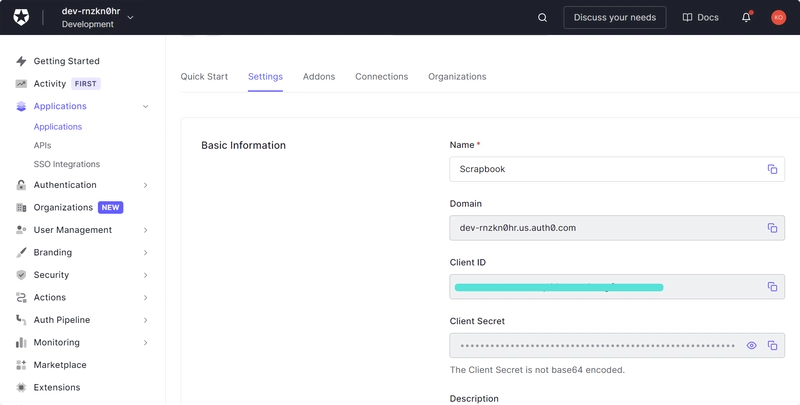The width and height of the screenshot is (800, 405).
Task: Click the Basic Information heading
Action: click(x=243, y=145)
